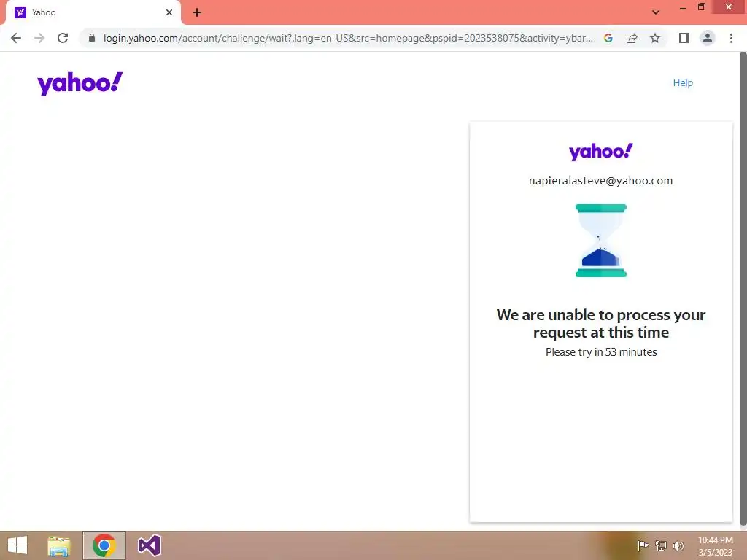Click the volume speaker tray icon
Viewport: 747px width, 560px height.
coord(678,545)
